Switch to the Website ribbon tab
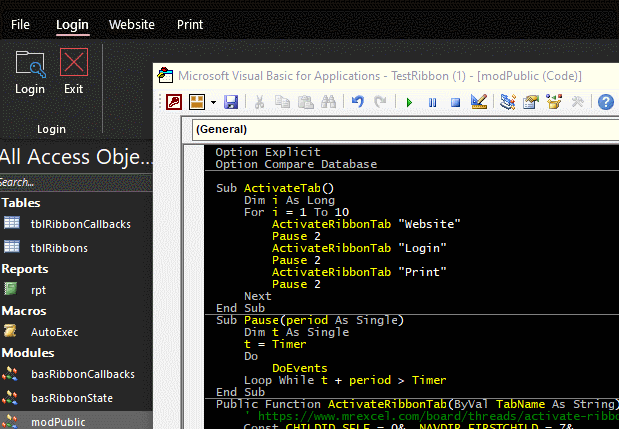The width and height of the screenshot is (619, 429). coord(131,23)
